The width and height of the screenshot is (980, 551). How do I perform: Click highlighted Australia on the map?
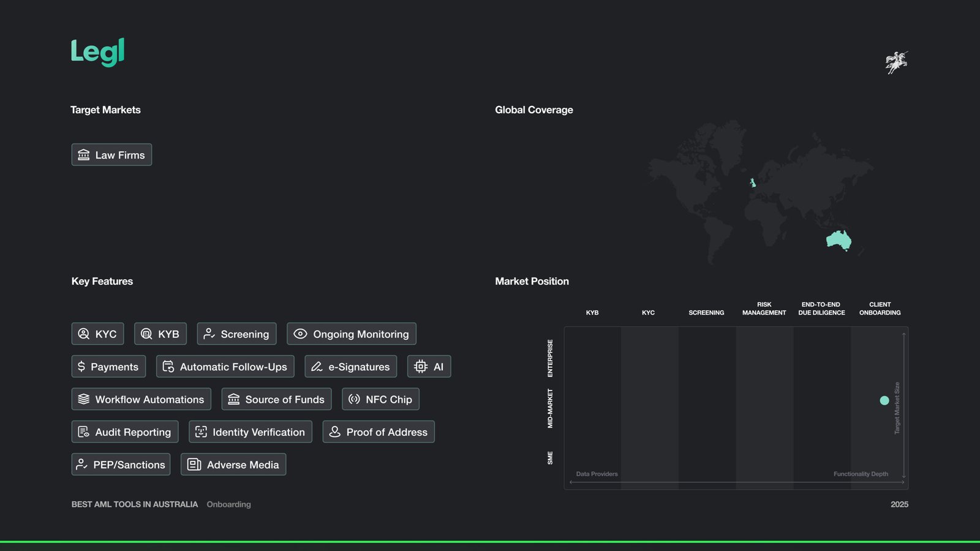coord(839,240)
